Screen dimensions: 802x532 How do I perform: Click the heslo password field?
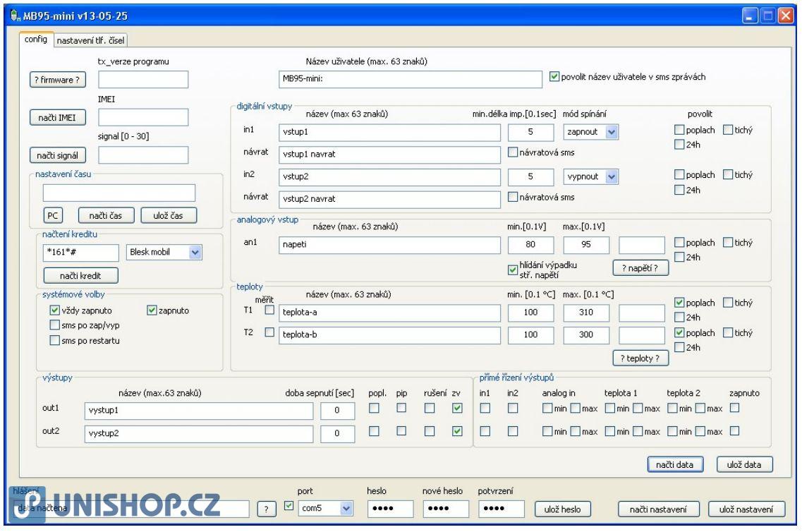(x=390, y=509)
